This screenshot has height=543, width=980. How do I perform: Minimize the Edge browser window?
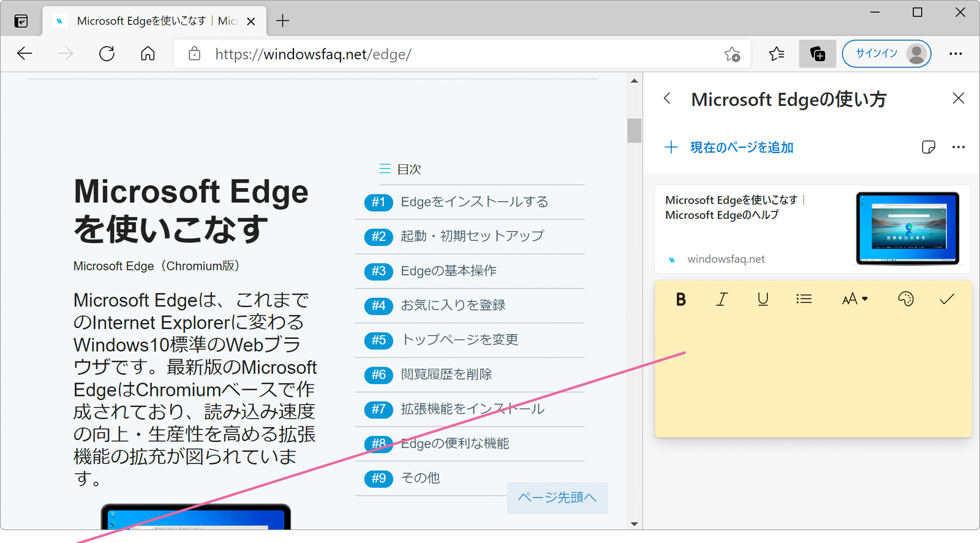[x=875, y=12]
